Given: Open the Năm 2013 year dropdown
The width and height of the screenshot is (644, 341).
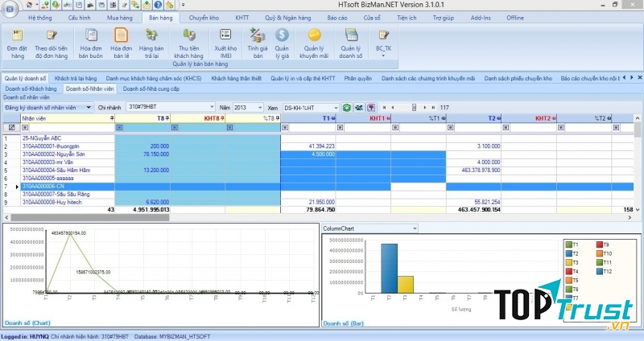Looking at the screenshot, I should (x=259, y=108).
